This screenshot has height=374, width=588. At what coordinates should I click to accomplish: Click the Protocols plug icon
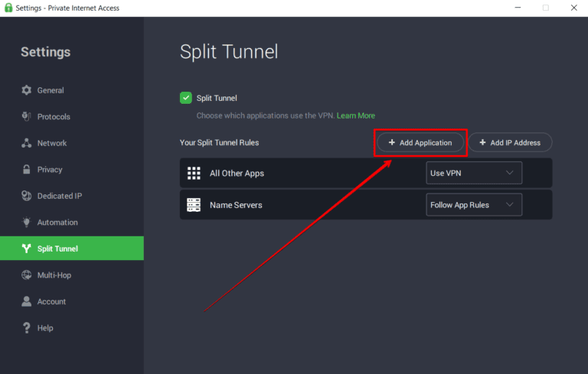tap(27, 117)
